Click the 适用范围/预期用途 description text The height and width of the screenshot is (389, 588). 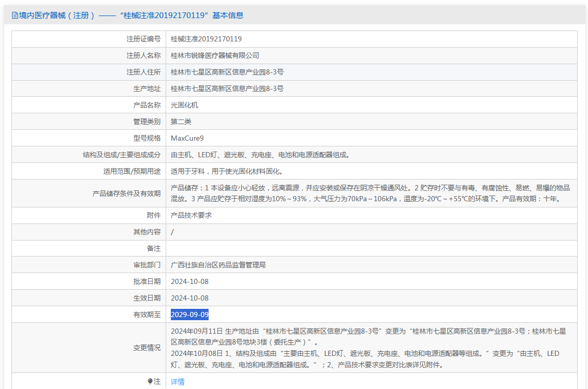click(x=227, y=171)
